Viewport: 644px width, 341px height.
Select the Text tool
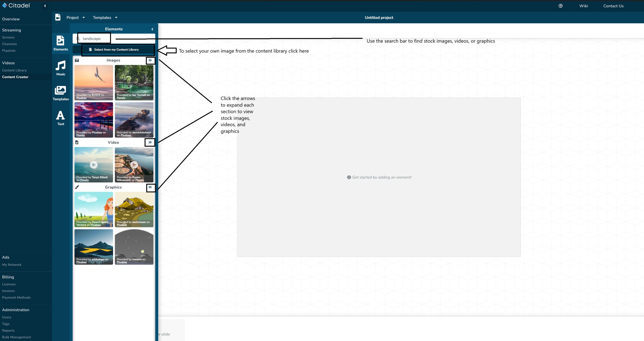61,118
